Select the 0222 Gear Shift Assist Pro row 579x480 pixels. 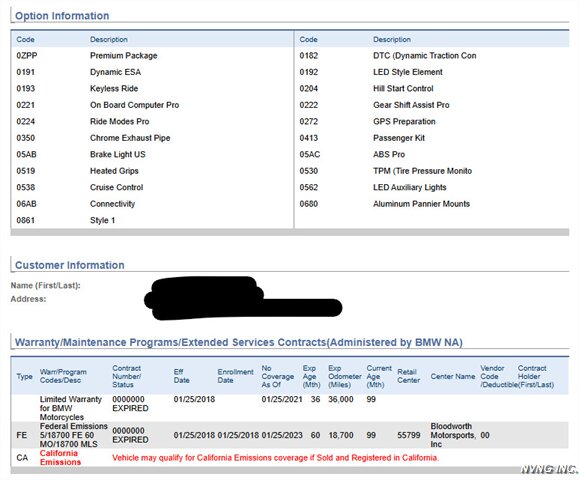pos(432,105)
